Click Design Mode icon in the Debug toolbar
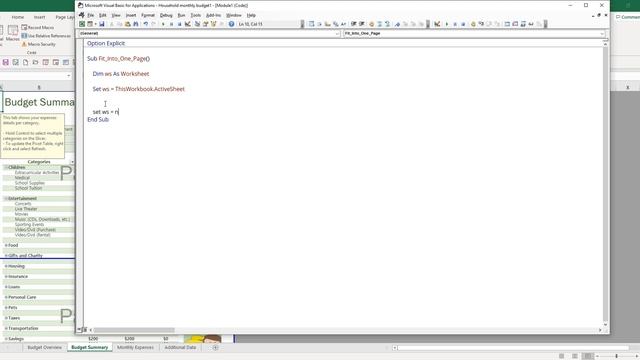 tap(437, 24)
